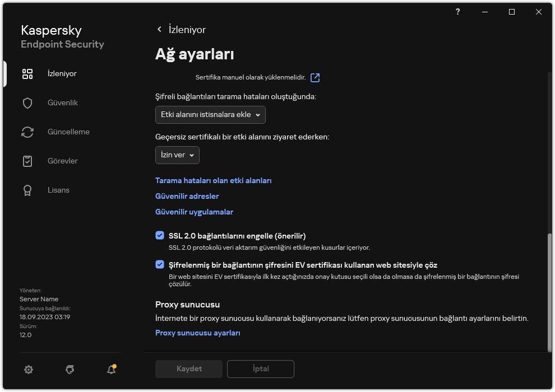Open the İzin ver dropdown
This screenshot has height=392, width=555.
[x=177, y=155]
